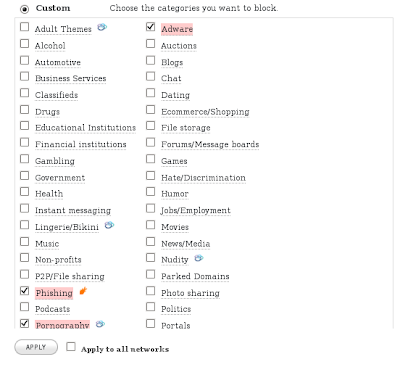Click the orange icon beside Phishing

coord(83,291)
